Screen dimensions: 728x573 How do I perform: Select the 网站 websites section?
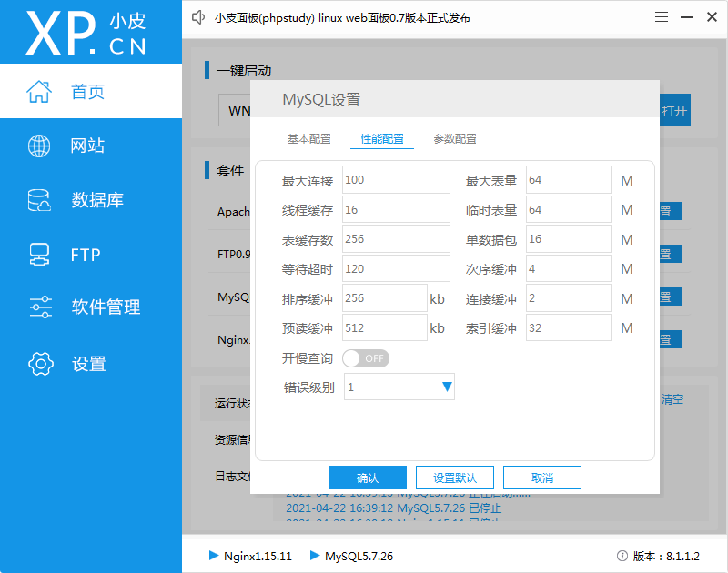pyautogui.click(x=86, y=146)
